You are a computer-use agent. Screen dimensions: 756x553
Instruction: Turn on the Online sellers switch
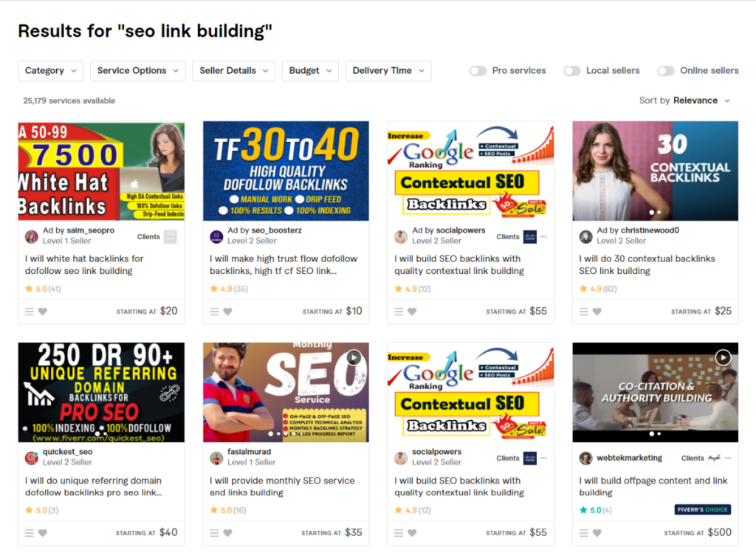[666, 71]
